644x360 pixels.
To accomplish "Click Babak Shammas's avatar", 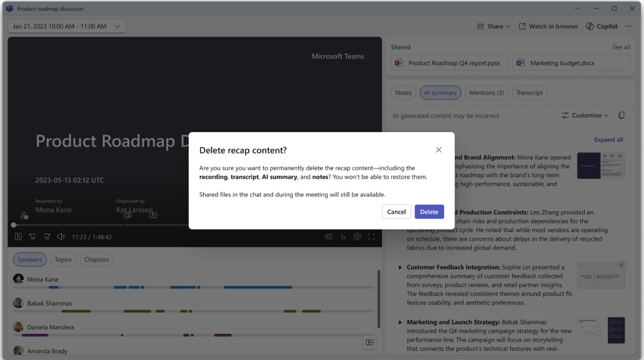I will click(x=18, y=303).
